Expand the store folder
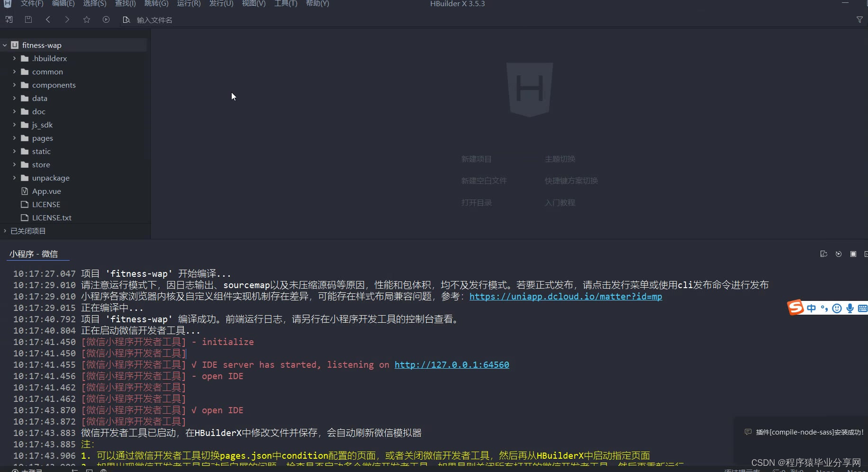This screenshot has width=868, height=472. click(14, 164)
